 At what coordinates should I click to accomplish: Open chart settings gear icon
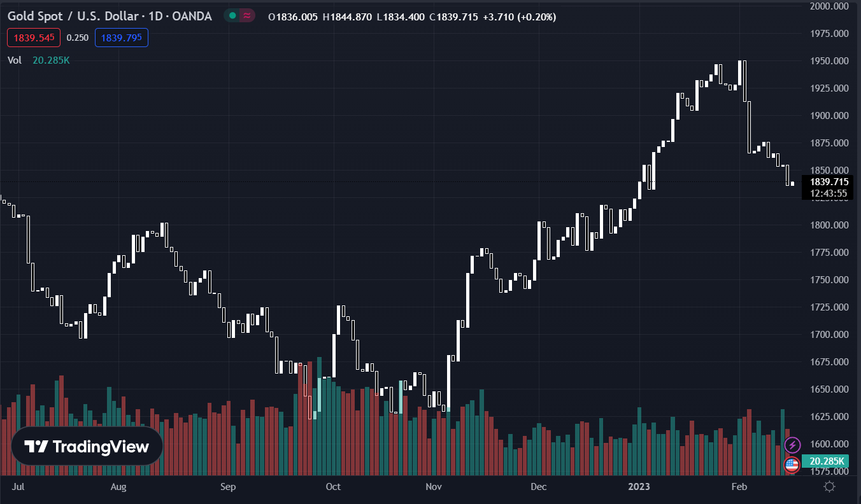(829, 487)
